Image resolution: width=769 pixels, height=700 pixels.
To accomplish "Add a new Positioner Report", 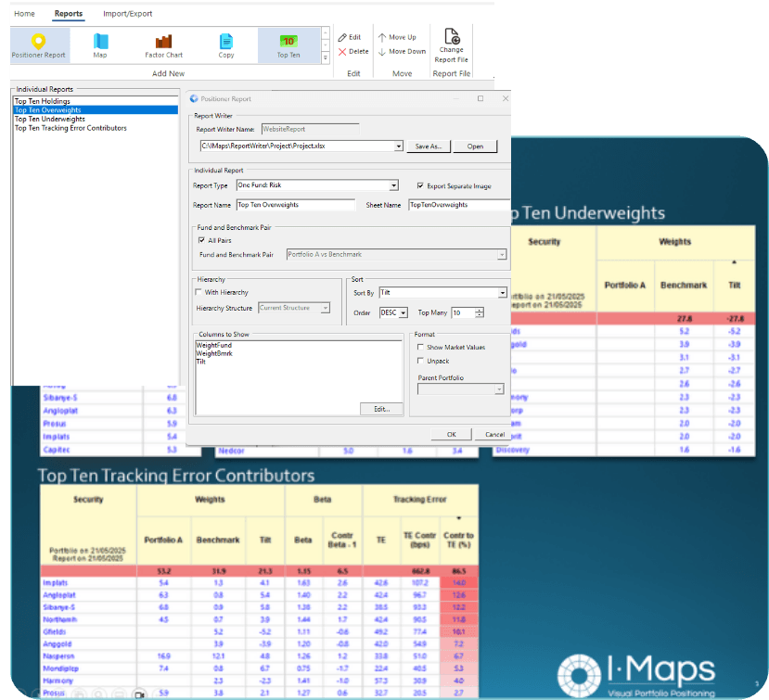I will pyautogui.click(x=39, y=45).
